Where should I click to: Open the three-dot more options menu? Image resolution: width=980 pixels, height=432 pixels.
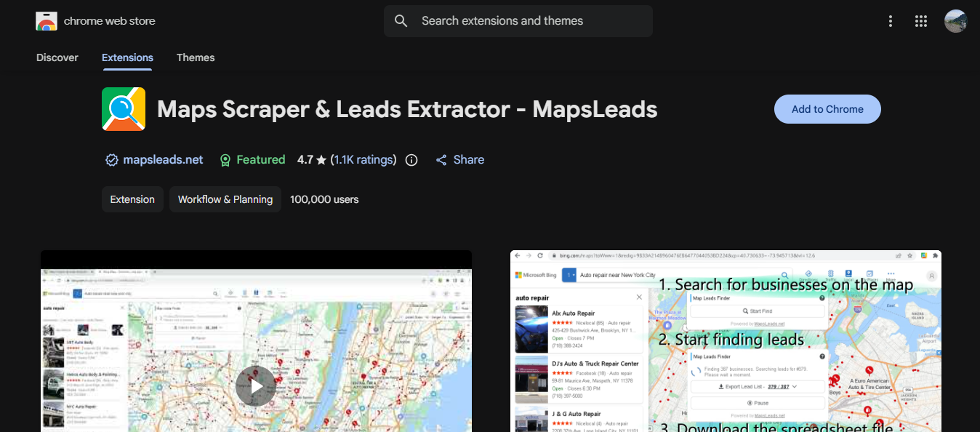891,21
